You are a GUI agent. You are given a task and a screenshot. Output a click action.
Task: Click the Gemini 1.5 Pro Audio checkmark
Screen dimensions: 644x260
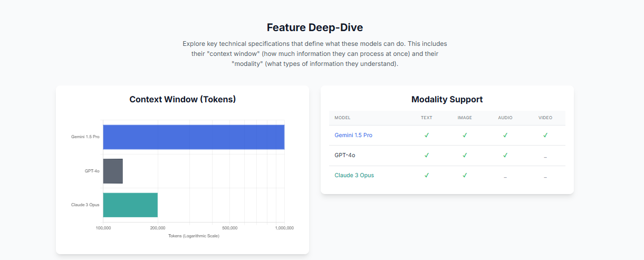(x=505, y=136)
